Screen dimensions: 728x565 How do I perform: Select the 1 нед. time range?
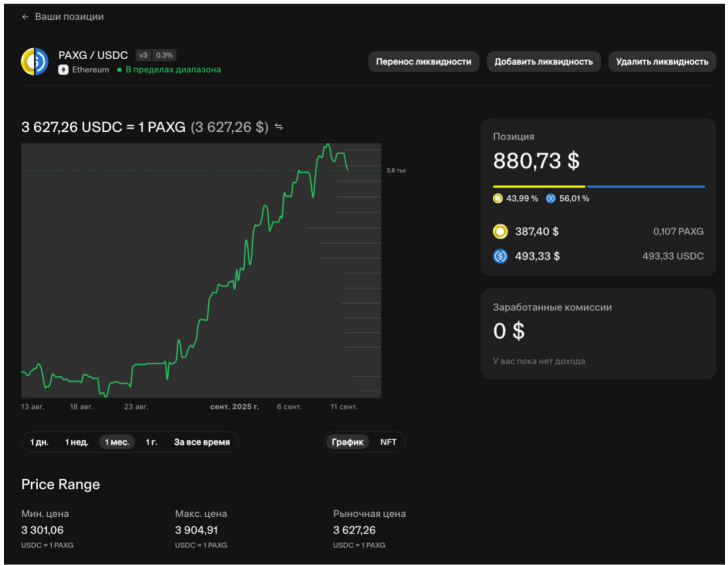click(x=77, y=442)
